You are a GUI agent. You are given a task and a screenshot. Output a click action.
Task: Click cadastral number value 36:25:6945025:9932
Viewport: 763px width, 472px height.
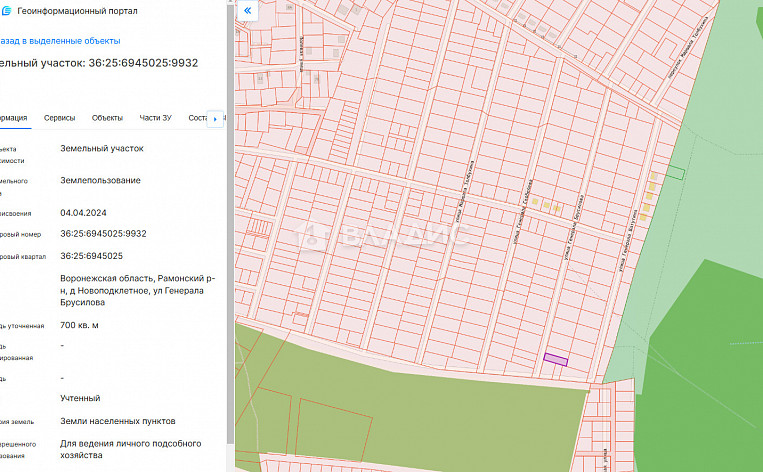(103, 234)
